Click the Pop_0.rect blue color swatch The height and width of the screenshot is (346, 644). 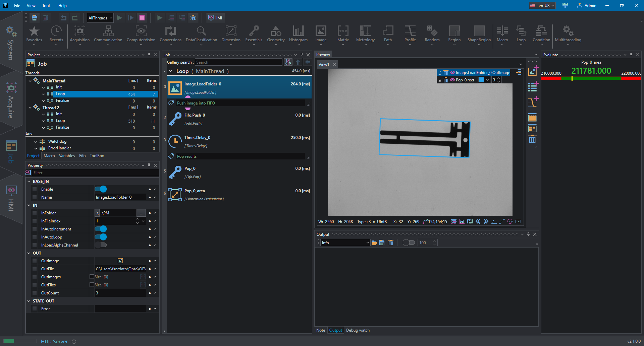(x=481, y=80)
